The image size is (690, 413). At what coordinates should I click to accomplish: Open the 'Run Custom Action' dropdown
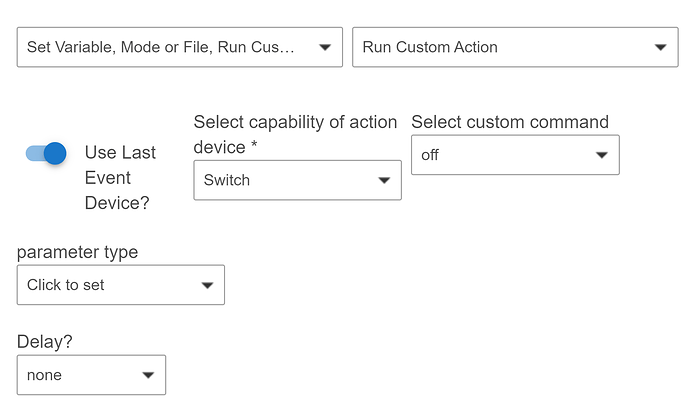(515, 47)
